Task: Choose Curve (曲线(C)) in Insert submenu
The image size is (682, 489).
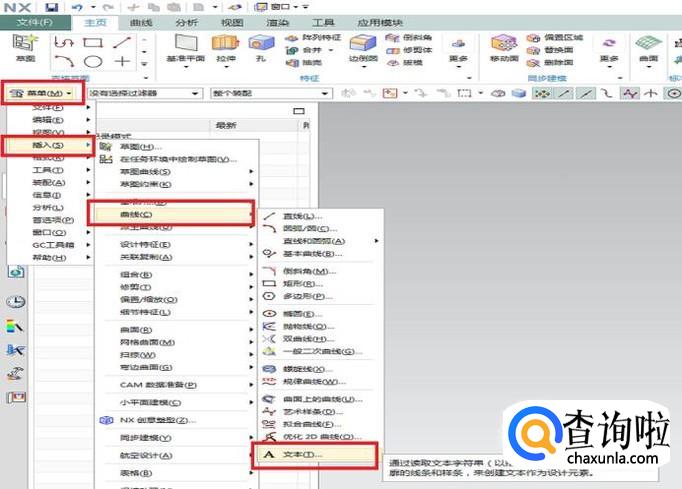Action: 173,214
